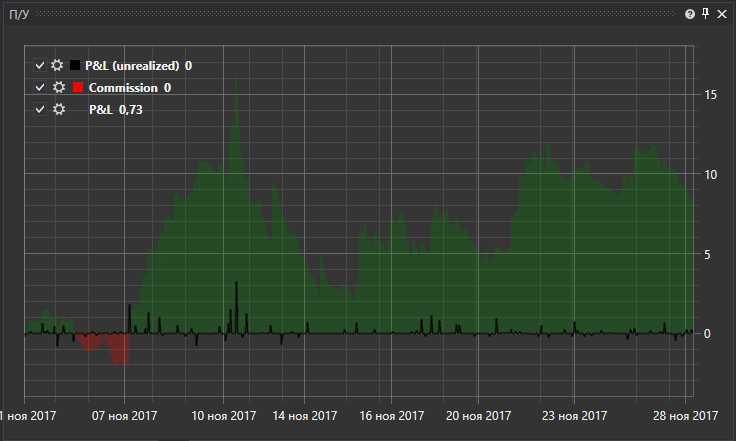This screenshot has height=441, width=736.
Task: Open settings gear for P&L 0,73 series
Action: [x=59, y=109]
